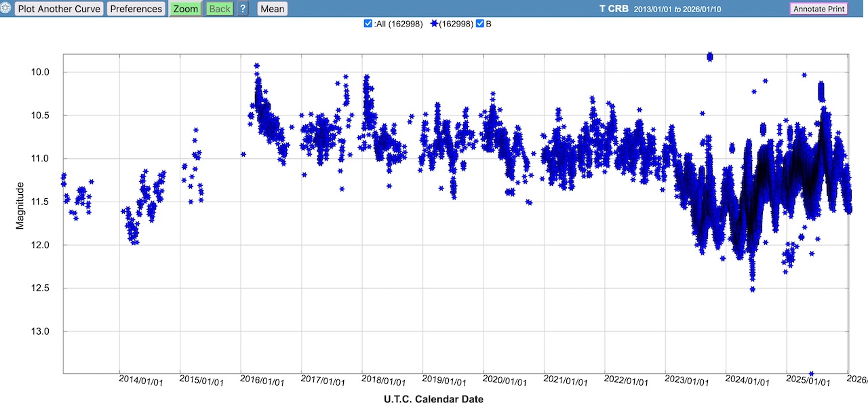Show the Mean curve

pos(272,9)
